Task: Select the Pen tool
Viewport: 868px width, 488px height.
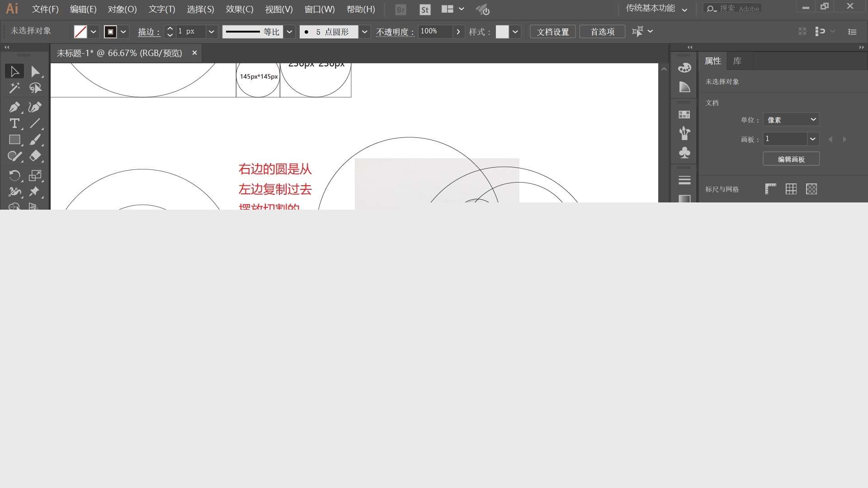Action: (x=14, y=107)
